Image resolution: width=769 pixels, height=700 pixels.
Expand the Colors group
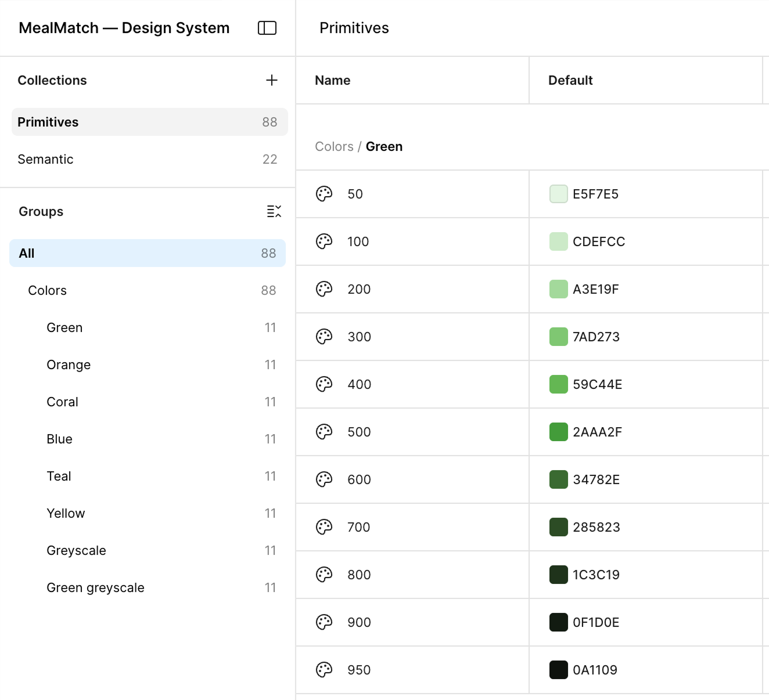(x=48, y=290)
